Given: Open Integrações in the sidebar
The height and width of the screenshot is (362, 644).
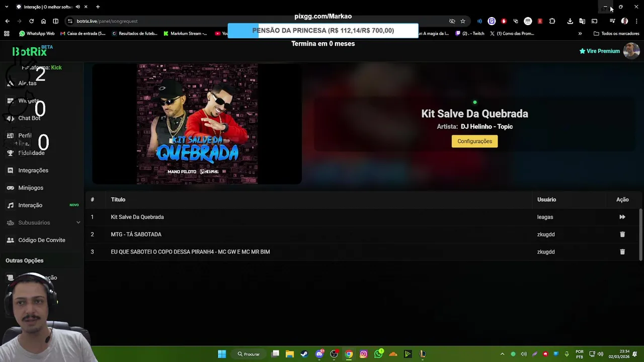Looking at the screenshot, I should tap(33, 170).
